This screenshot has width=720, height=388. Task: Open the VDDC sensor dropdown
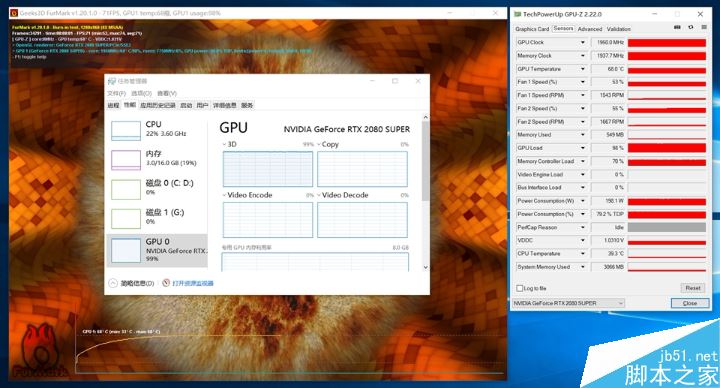click(583, 240)
